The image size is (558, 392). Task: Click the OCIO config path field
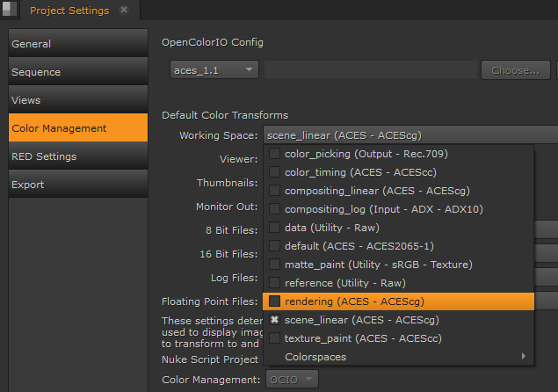pyautogui.click(x=370, y=69)
